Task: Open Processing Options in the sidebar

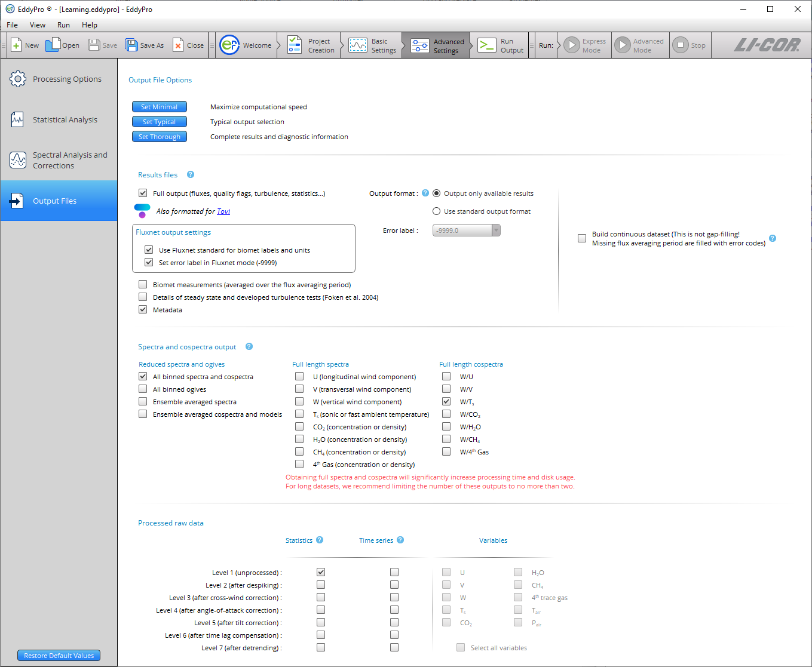Action: coord(59,79)
